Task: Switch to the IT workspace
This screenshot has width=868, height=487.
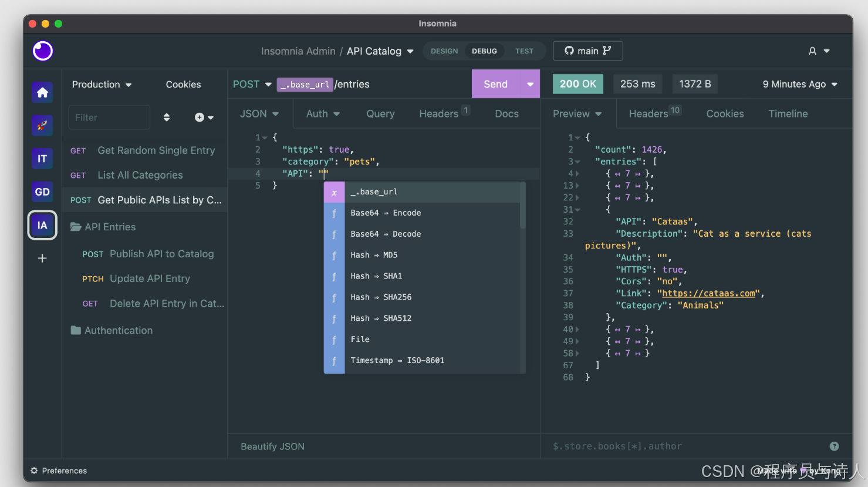Action: point(42,159)
